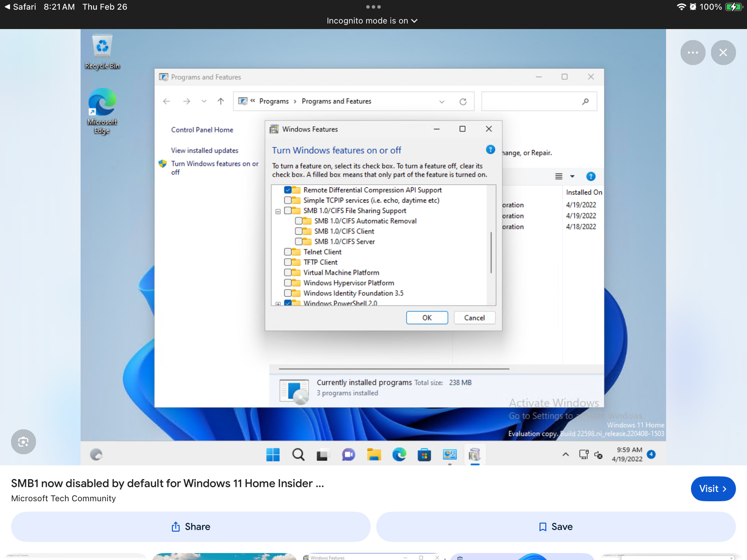Click the help icon in Windows Features

490,150
